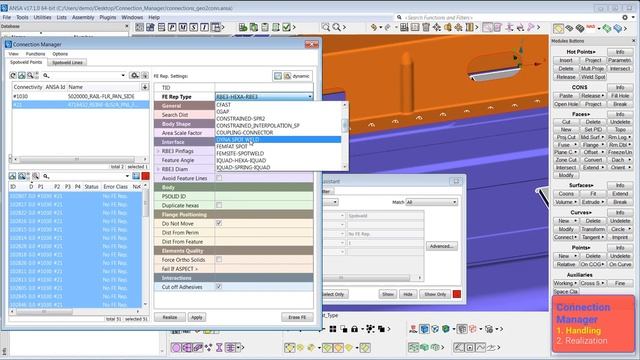Click the Apply button
640x360 pixels.
(197, 317)
